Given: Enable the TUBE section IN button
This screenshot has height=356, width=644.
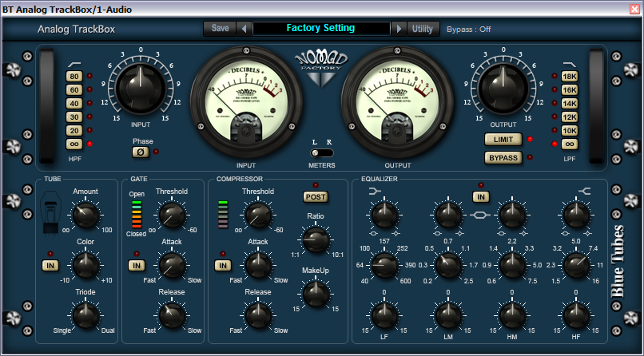Looking at the screenshot, I should (50, 266).
